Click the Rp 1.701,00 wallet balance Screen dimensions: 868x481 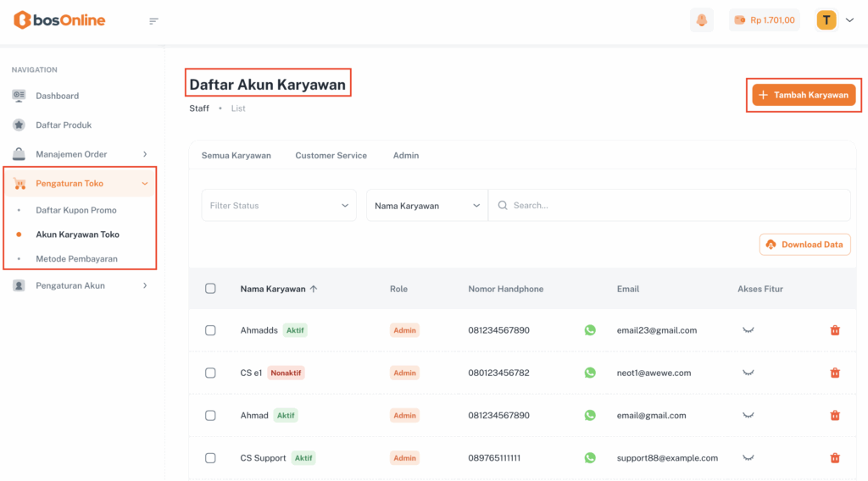[764, 20]
